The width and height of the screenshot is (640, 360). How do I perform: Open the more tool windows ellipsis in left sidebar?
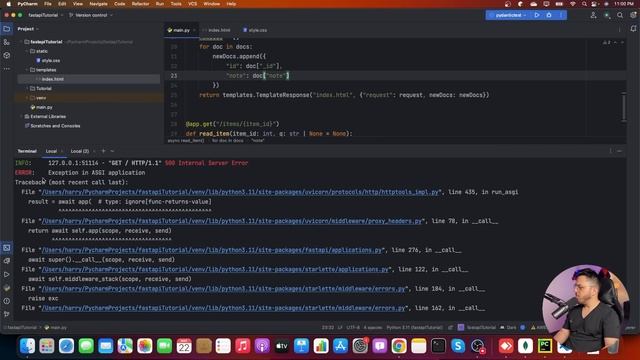[7, 69]
